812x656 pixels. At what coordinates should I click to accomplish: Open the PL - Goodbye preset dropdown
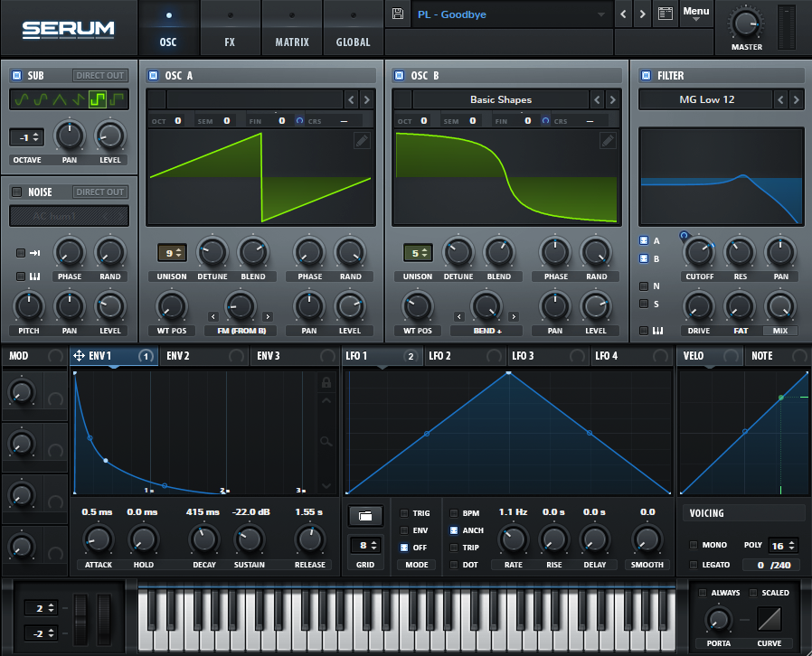tap(511, 14)
